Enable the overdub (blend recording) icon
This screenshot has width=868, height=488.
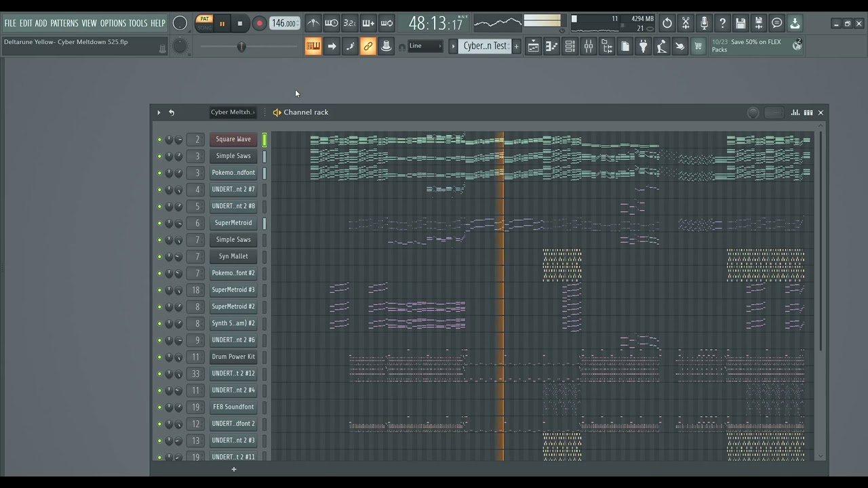[x=368, y=24]
